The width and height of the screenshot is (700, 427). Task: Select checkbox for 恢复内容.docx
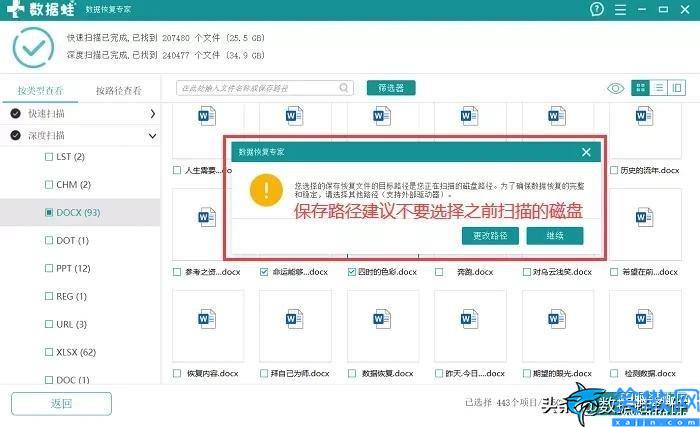(177, 373)
